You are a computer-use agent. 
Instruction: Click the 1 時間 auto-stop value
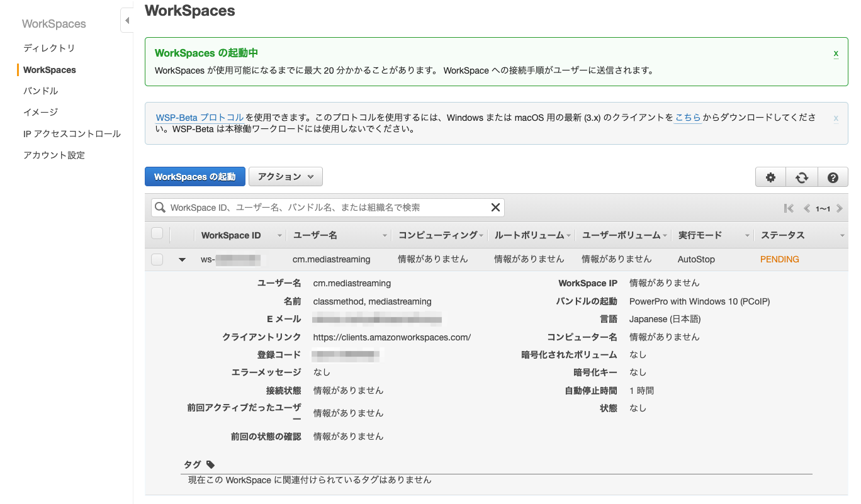click(x=641, y=391)
